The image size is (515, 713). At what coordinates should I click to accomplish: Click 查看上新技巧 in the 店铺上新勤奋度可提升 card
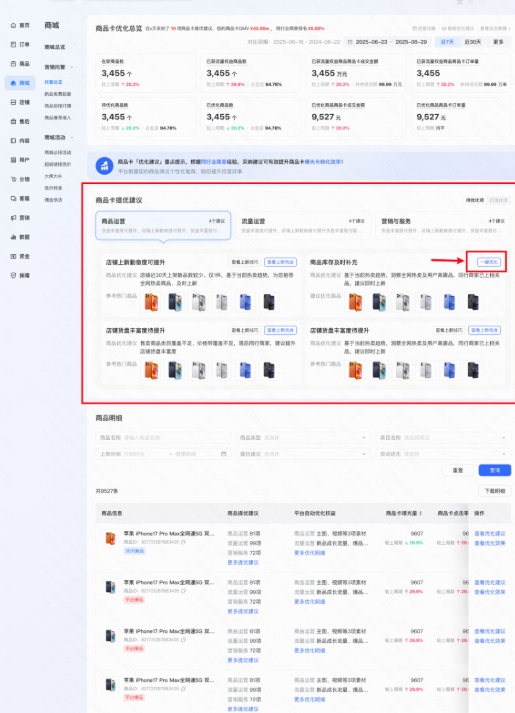click(245, 262)
